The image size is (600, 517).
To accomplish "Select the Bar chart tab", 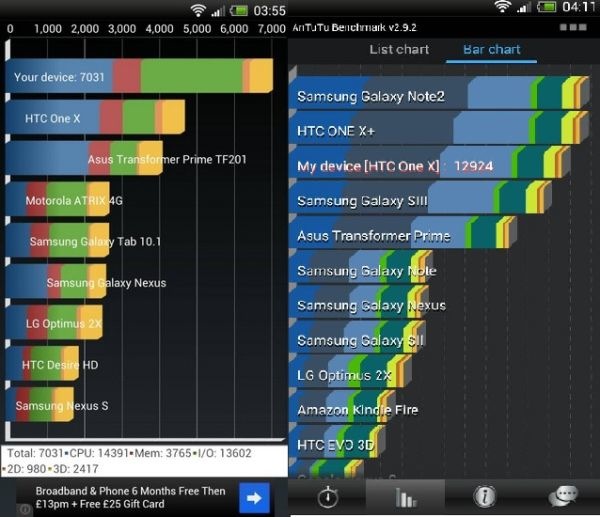I will point(492,49).
